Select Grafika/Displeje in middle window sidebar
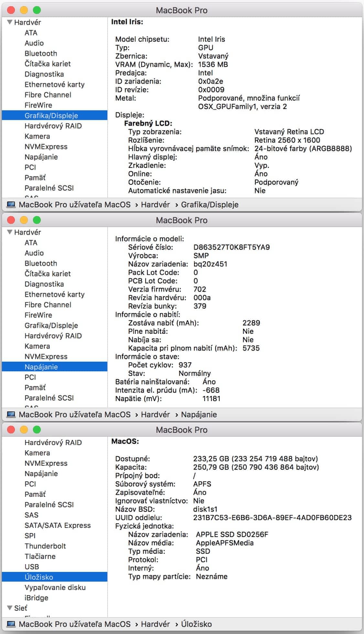 [x=51, y=325]
